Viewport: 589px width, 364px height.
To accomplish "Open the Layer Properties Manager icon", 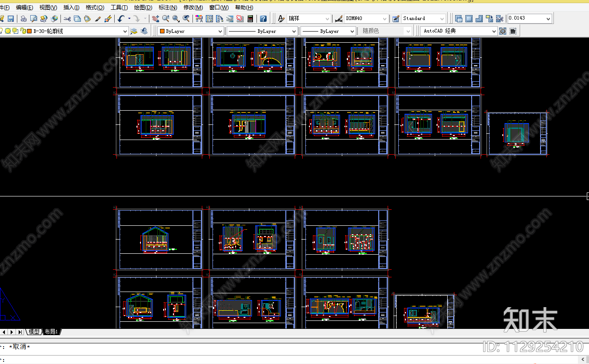I will (134, 31).
